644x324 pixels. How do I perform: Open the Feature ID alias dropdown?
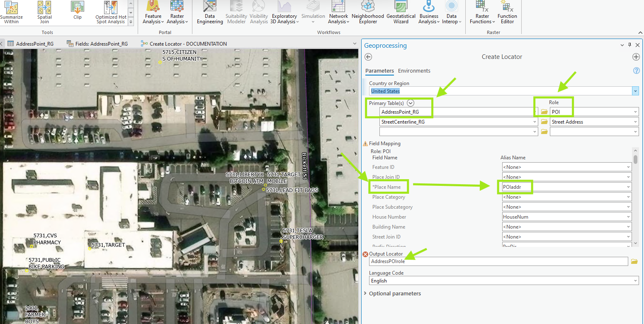[x=628, y=167]
